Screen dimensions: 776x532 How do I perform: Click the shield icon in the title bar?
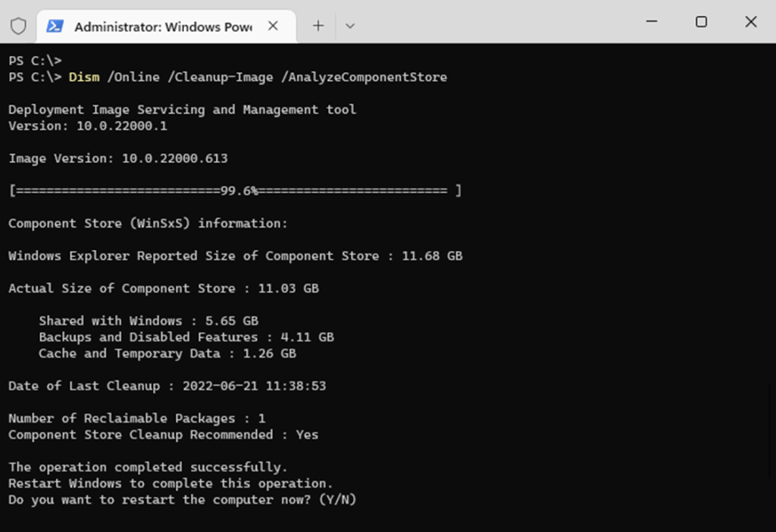coord(18,26)
